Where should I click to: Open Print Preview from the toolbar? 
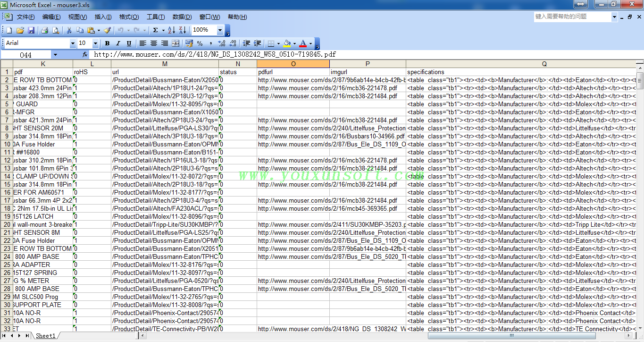(56, 30)
